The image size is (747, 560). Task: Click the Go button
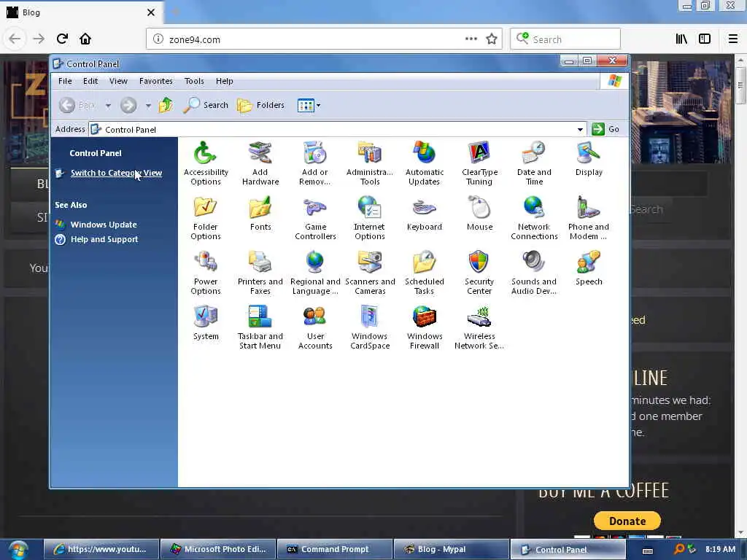605,129
